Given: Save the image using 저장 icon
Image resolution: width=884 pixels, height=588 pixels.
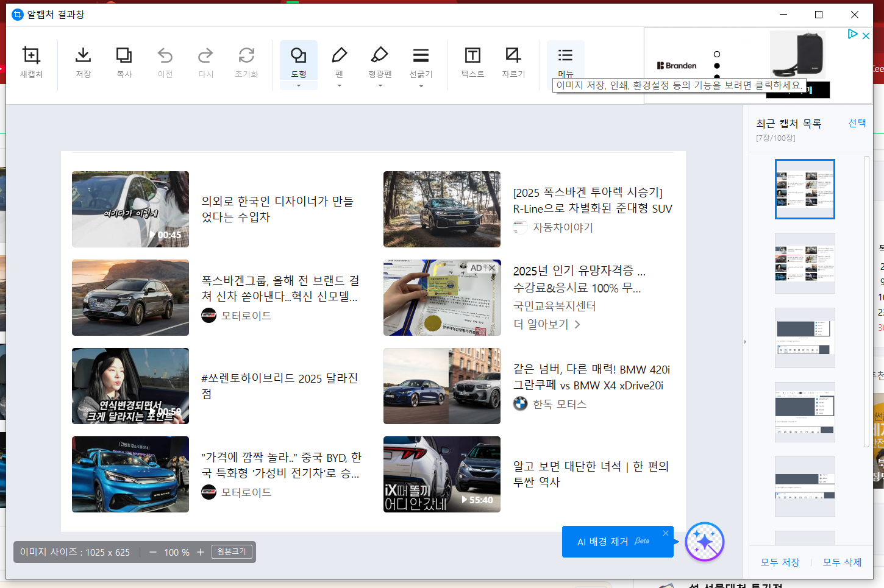Looking at the screenshot, I should pos(84,62).
